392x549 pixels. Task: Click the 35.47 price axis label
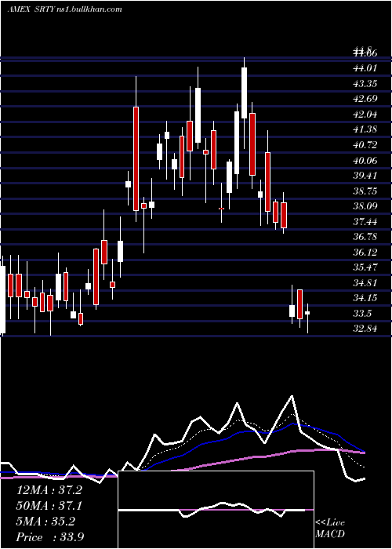(365, 267)
